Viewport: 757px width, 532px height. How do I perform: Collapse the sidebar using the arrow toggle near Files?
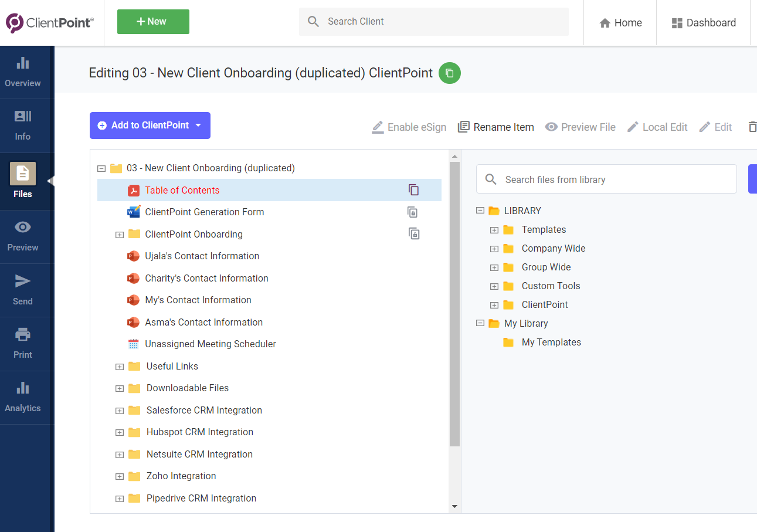pyautogui.click(x=50, y=182)
